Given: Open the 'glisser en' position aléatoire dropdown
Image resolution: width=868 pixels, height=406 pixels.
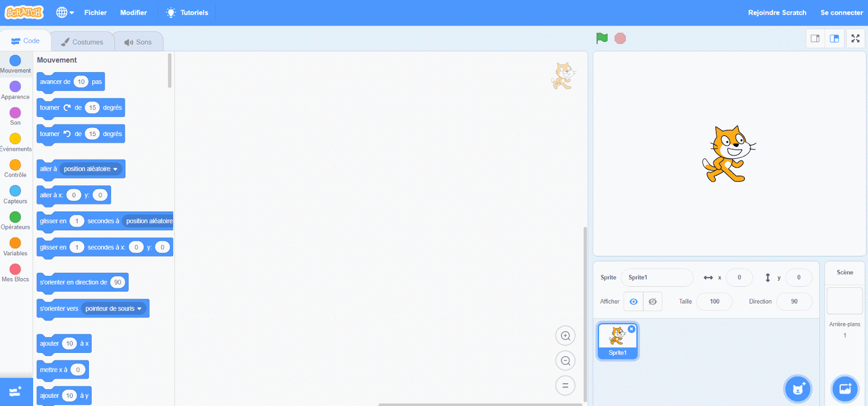Looking at the screenshot, I should click(x=148, y=221).
